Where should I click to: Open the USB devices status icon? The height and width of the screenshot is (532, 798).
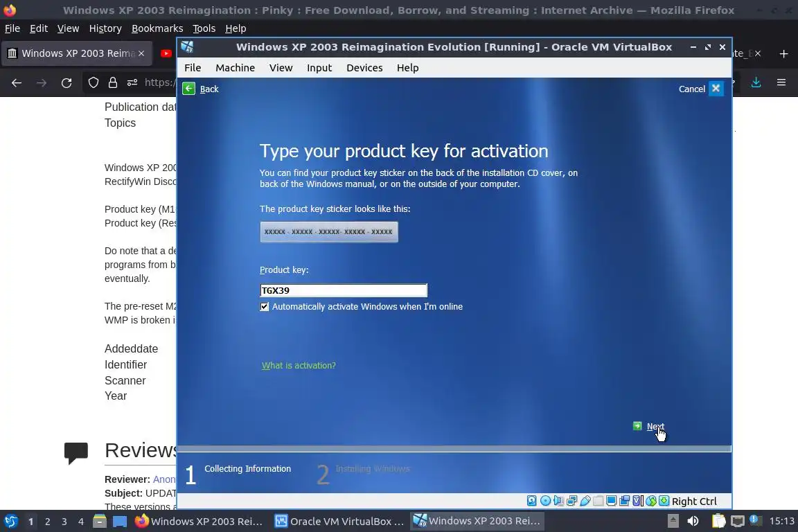coord(585,501)
